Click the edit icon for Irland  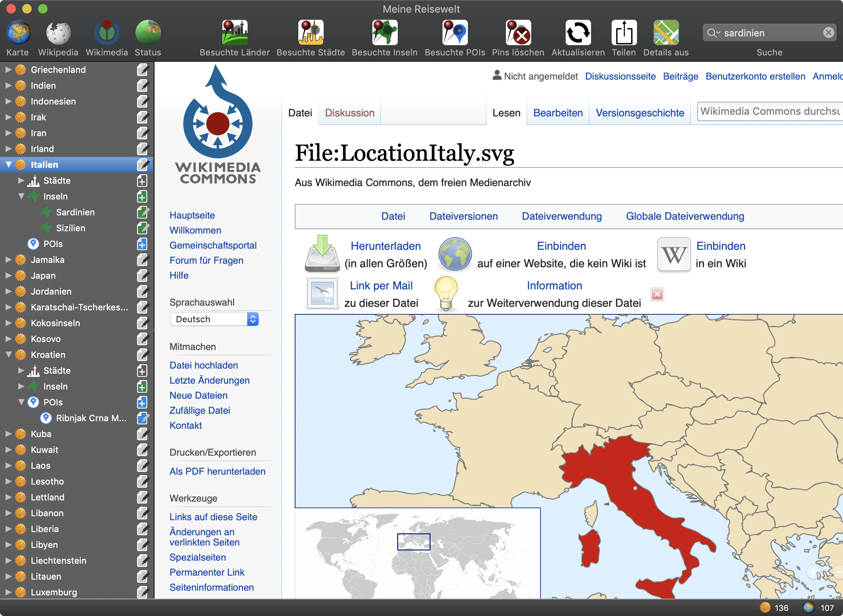point(143,149)
